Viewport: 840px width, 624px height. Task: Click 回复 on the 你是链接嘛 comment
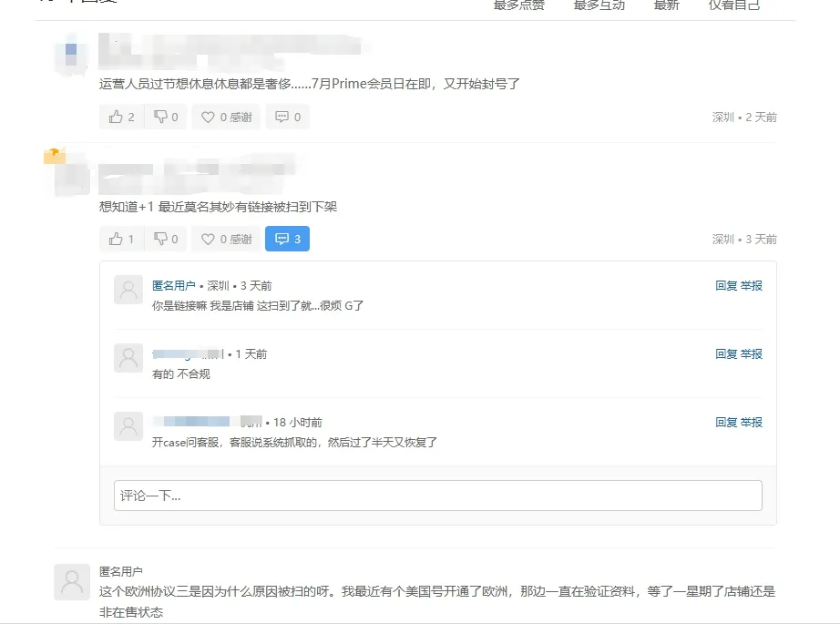(726, 285)
